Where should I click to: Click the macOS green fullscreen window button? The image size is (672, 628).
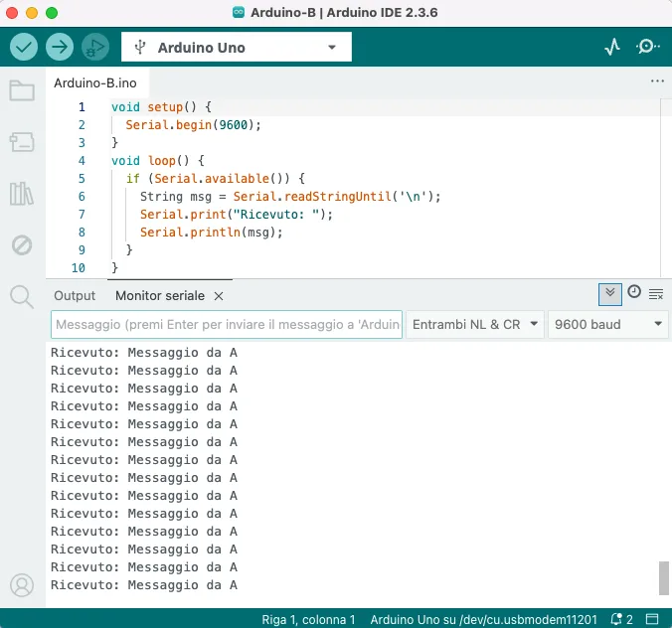pyautogui.click(x=52, y=13)
